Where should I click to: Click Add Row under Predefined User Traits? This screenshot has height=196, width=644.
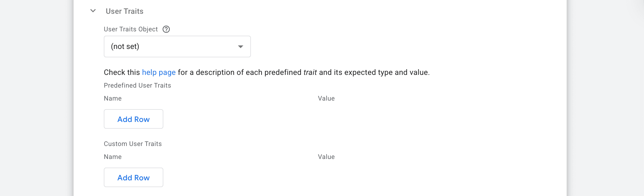[x=133, y=119]
